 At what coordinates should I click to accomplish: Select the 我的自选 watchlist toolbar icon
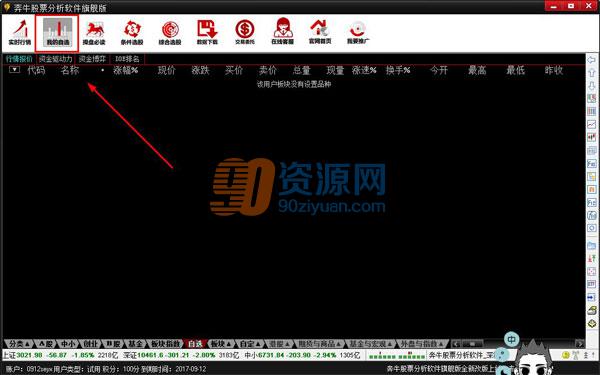coord(57,33)
